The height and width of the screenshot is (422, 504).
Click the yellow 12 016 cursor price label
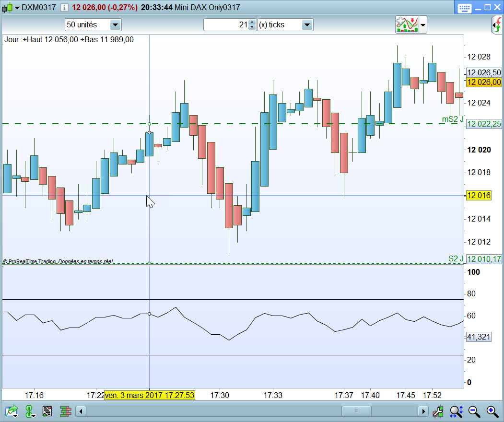point(479,195)
